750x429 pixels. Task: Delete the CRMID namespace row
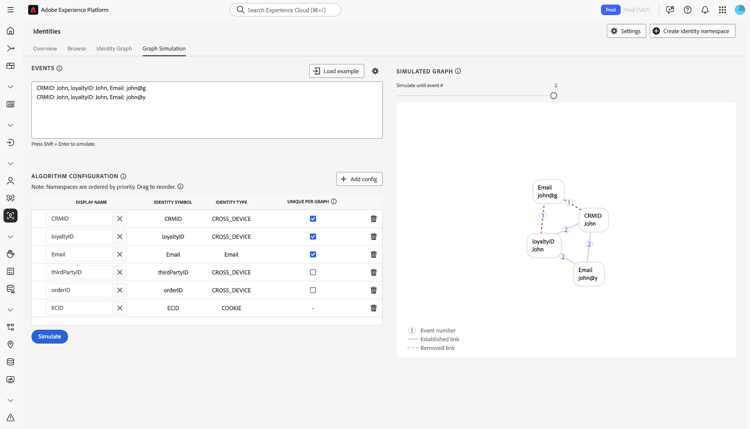pyautogui.click(x=374, y=219)
